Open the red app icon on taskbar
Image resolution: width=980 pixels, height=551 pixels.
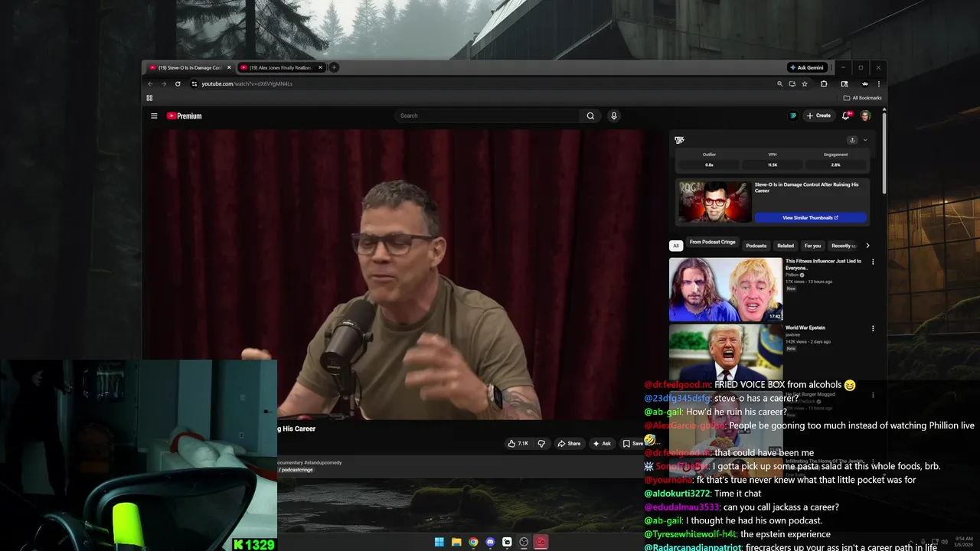pyautogui.click(x=541, y=542)
